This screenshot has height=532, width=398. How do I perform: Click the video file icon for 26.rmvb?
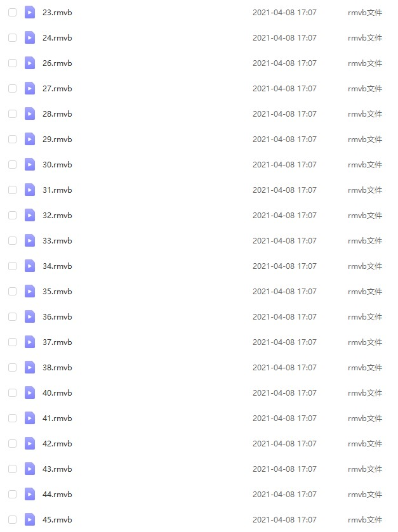click(30, 63)
